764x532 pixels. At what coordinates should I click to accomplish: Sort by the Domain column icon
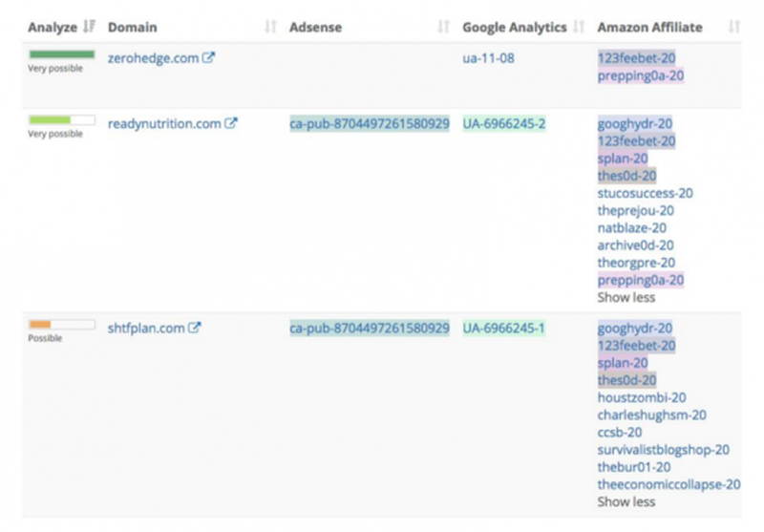(271, 27)
